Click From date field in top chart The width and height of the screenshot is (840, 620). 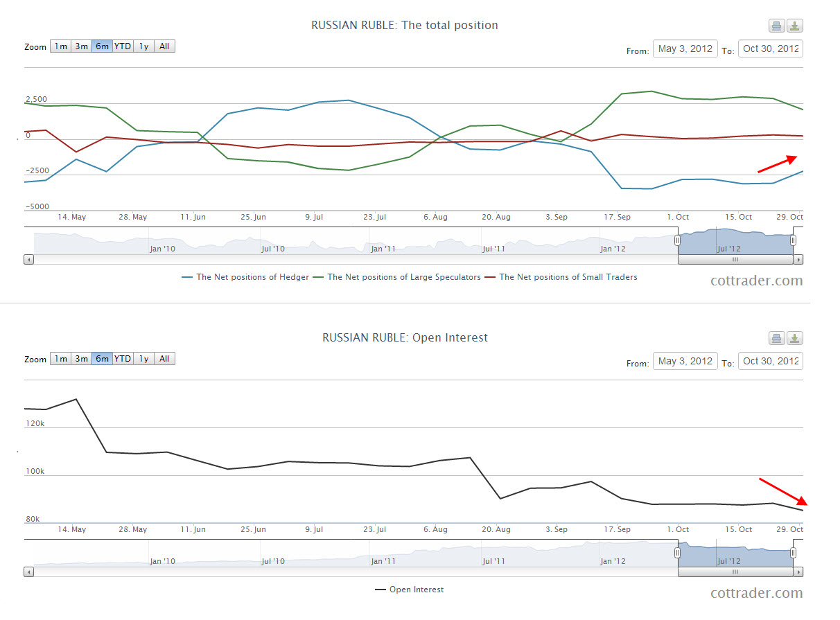point(685,49)
